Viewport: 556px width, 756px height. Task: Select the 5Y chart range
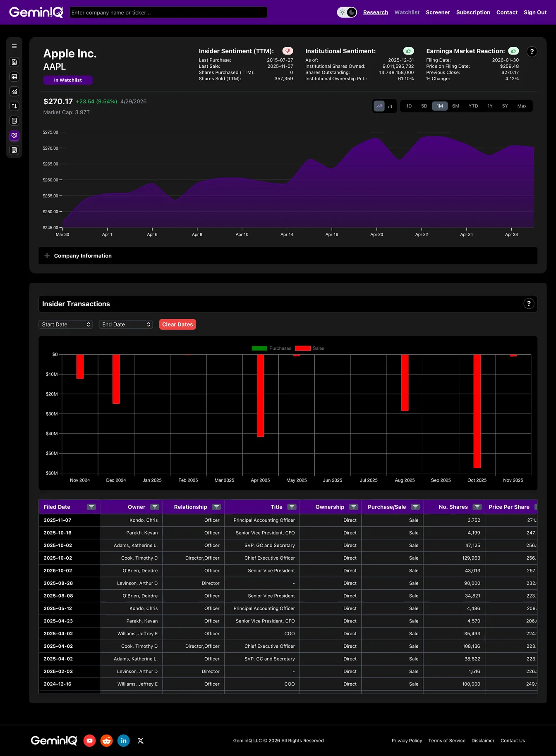coord(505,106)
